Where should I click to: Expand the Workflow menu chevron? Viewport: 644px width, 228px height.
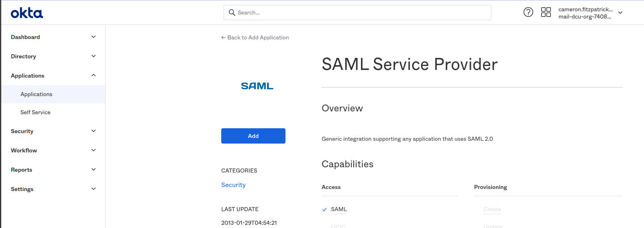(x=94, y=150)
